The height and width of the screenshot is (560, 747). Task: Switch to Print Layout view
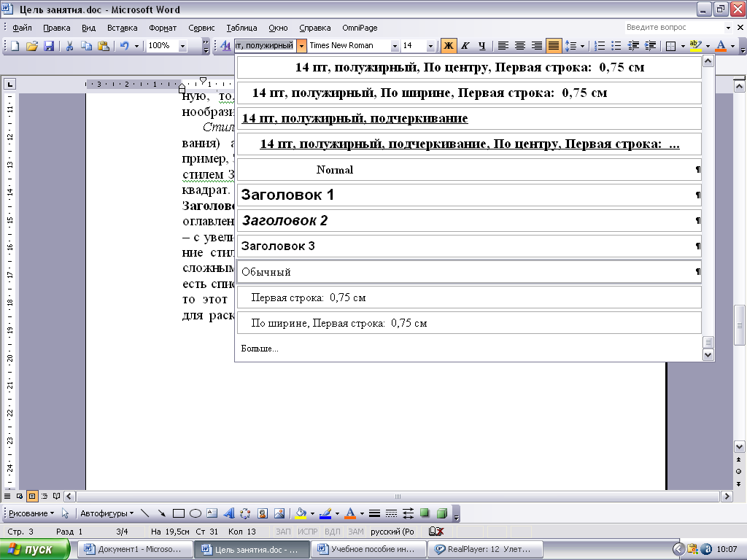pyautogui.click(x=32, y=496)
